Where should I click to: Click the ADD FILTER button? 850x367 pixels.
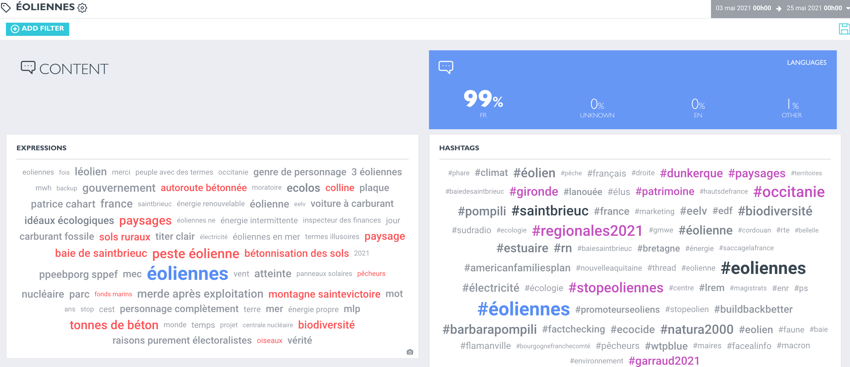(x=37, y=29)
